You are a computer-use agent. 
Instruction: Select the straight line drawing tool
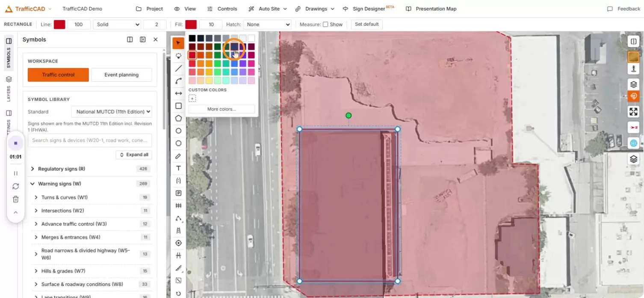coord(178,68)
